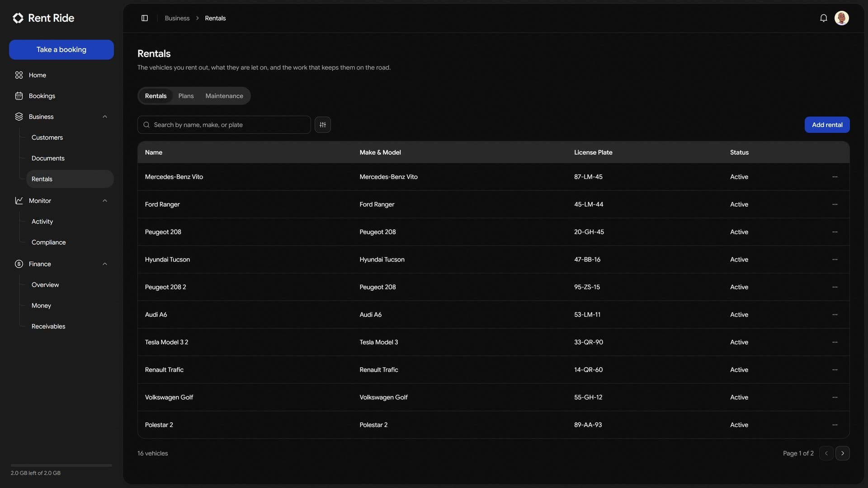Open the user profile avatar
868x488 pixels.
(842, 18)
